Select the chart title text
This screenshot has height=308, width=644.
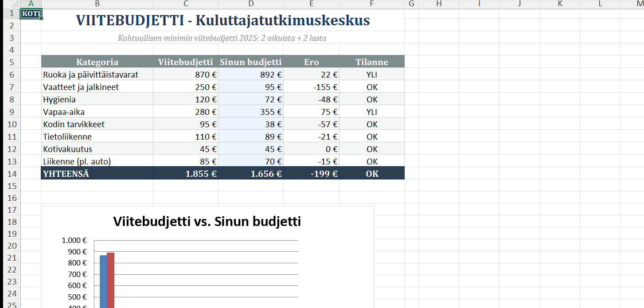pyautogui.click(x=207, y=222)
